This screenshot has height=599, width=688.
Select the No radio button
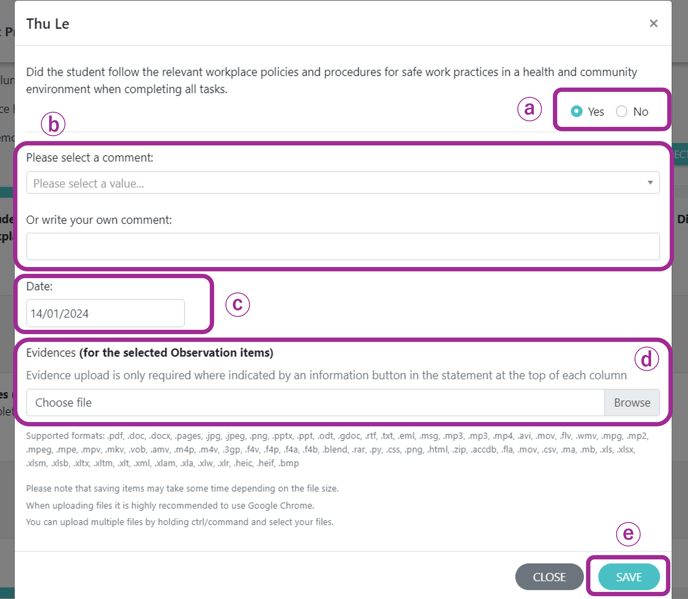click(x=621, y=111)
